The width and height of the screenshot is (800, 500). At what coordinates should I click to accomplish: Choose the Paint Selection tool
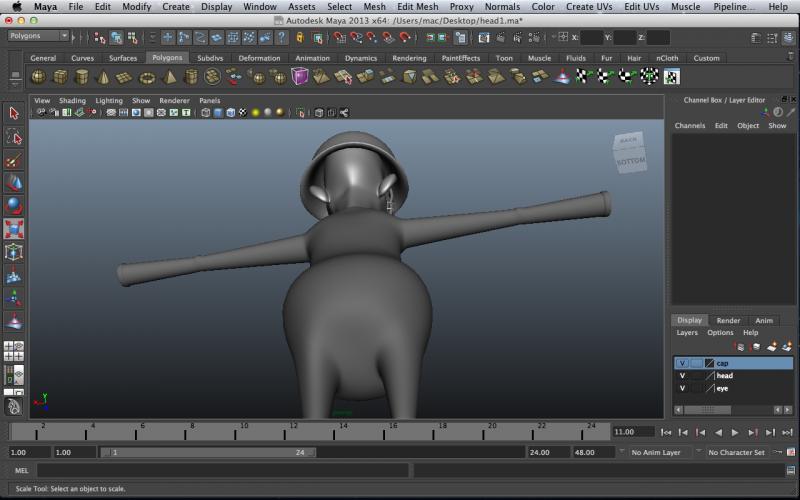click(x=14, y=160)
